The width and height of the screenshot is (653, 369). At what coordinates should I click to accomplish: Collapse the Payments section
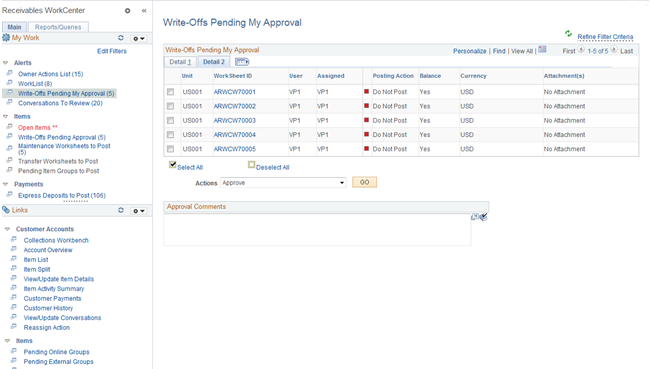coord(5,184)
